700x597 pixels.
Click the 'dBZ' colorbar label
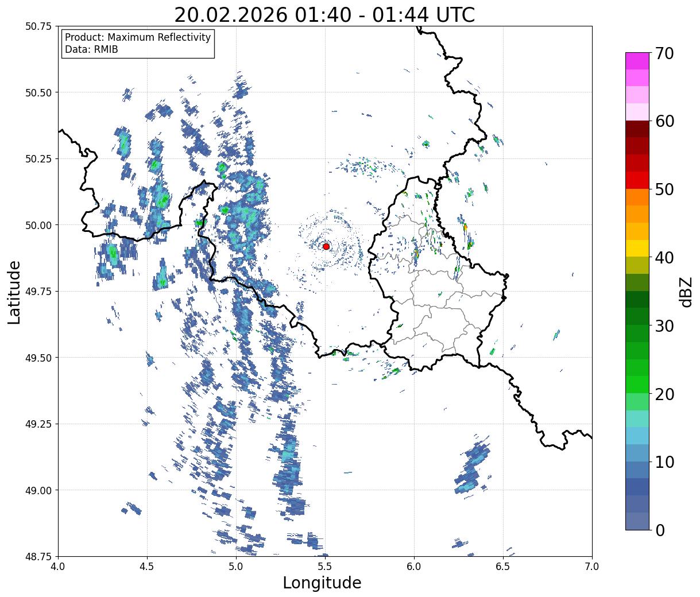click(686, 292)
